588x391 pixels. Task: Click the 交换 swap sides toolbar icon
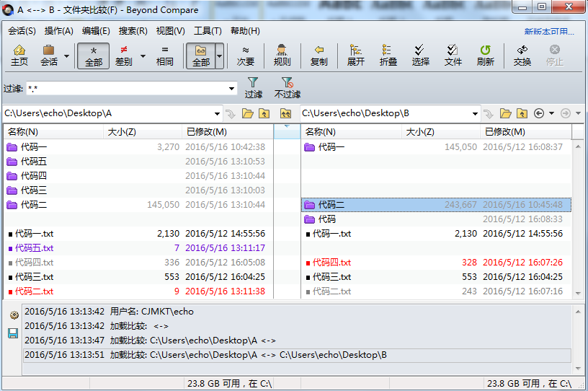[522, 56]
